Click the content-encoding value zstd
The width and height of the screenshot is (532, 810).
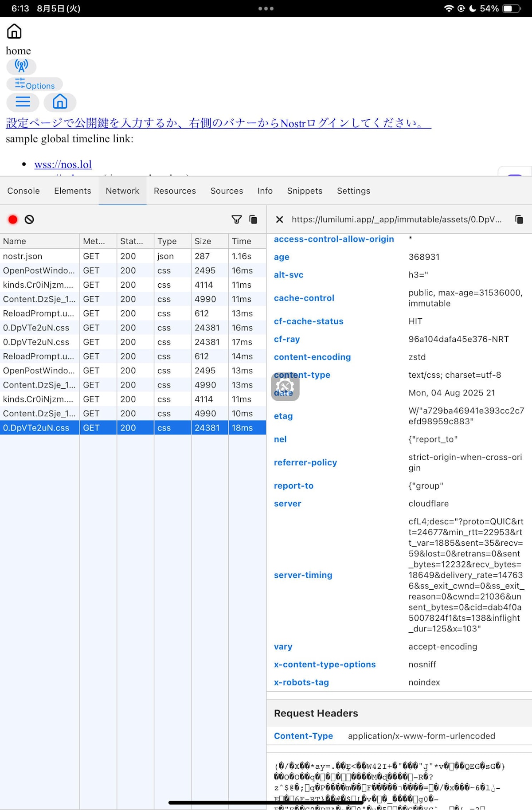(417, 357)
